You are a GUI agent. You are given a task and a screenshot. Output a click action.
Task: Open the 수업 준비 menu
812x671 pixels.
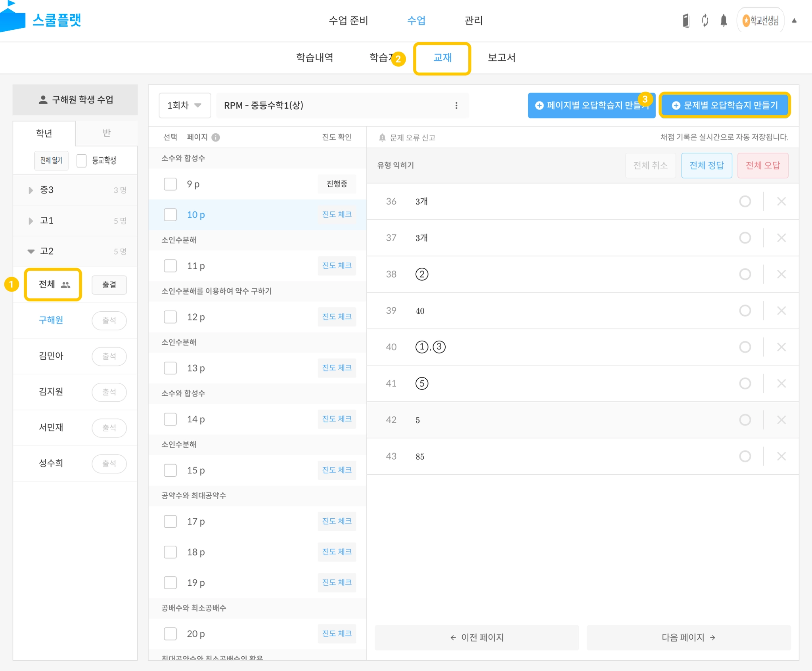[348, 21]
